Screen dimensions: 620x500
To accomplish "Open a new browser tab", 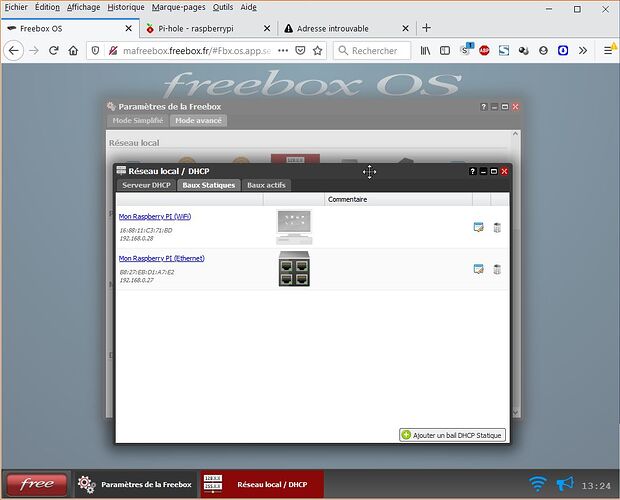I will pyautogui.click(x=426, y=28).
